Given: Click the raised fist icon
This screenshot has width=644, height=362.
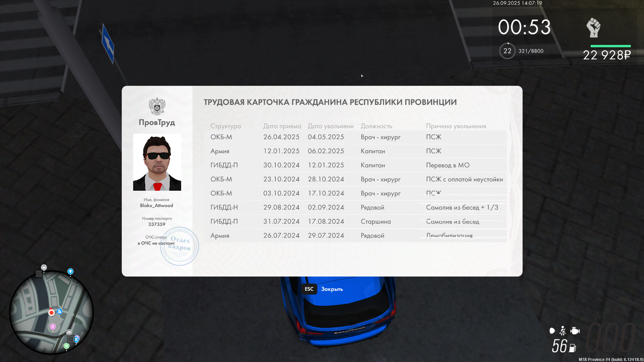Looking at the screenshot, I should pos(593,28).
